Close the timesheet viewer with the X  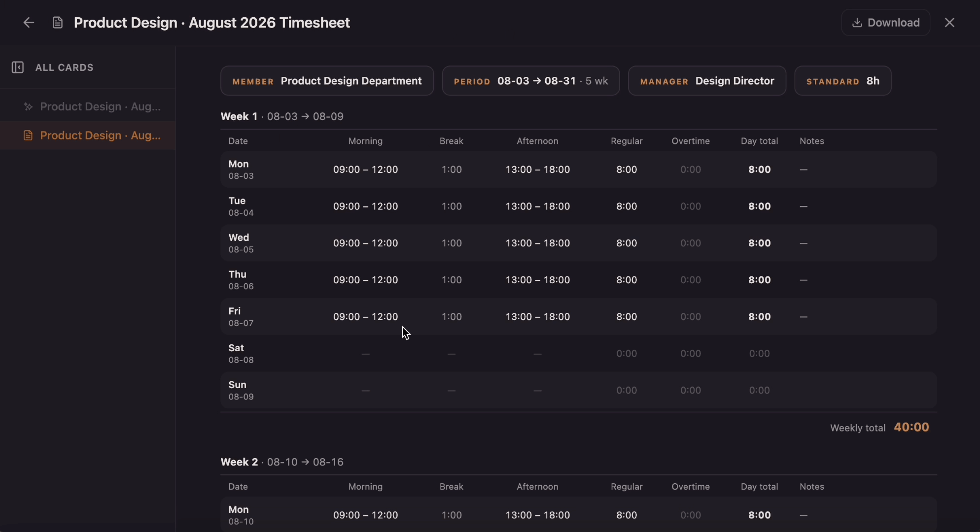pyautogui.click(x=949, y=23)
